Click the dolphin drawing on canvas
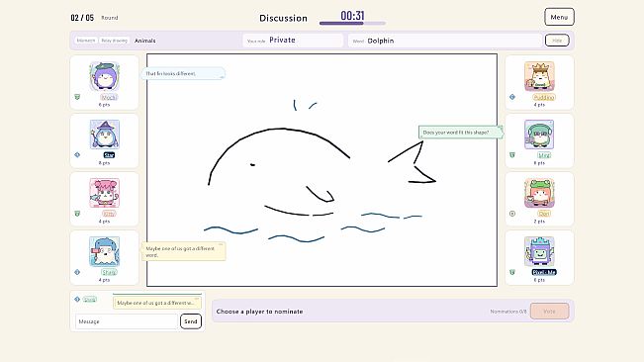Viewport: 644px width, 362px height. [x=322, y=172]
